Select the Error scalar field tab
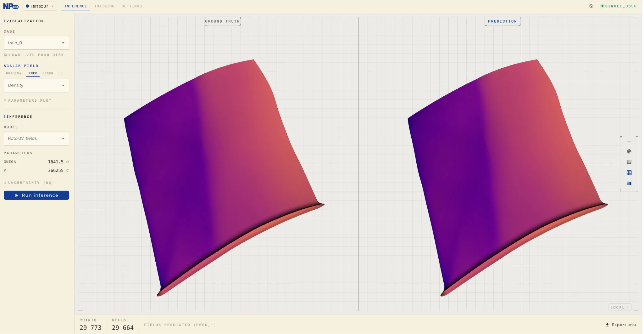Image resolution: width=644 pixels, height=334 pixels. pos(48,73)
